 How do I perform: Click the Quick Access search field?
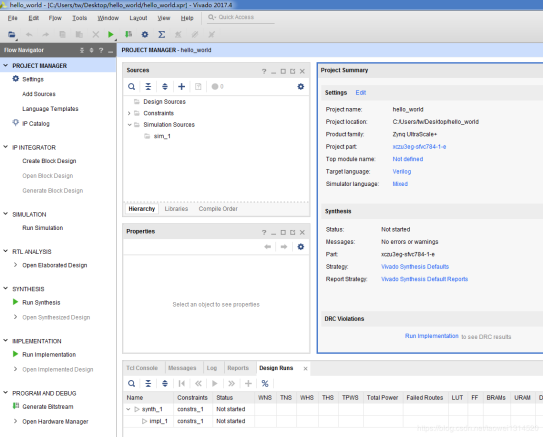(241, 17)
